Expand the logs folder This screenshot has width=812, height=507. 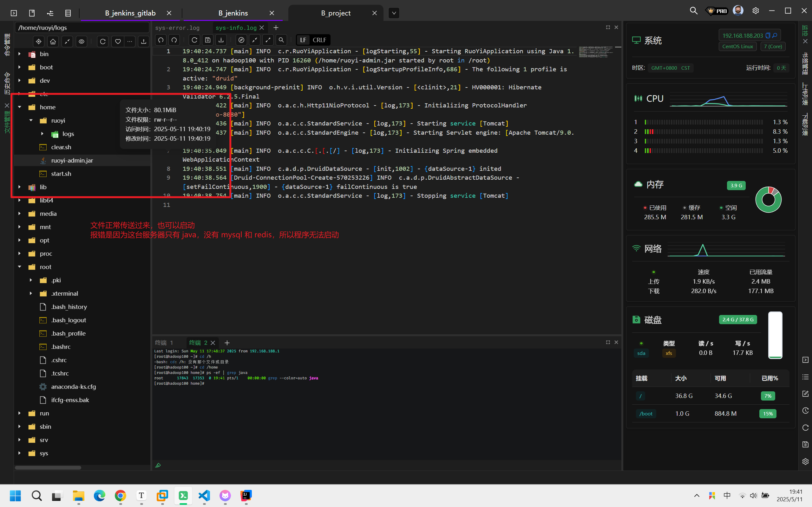(x=42, y=134)
